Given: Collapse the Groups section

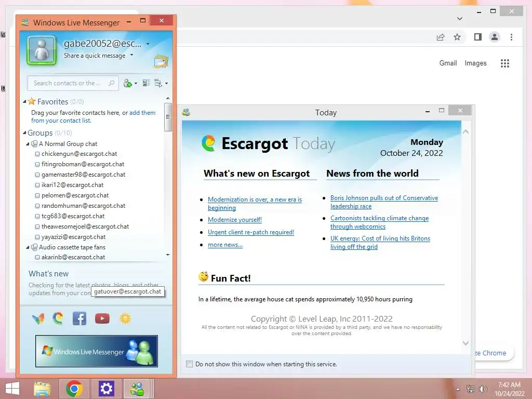Looking at the screenshot, I should tap(24, 132).
